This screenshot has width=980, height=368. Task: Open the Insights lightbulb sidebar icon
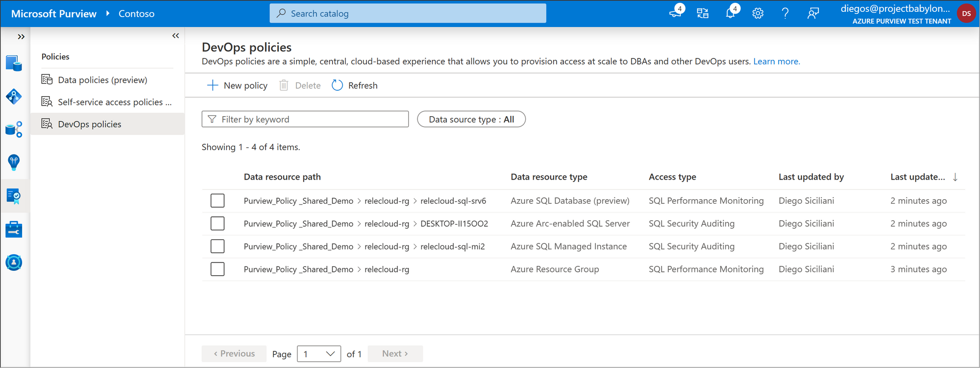coord(14,162)
